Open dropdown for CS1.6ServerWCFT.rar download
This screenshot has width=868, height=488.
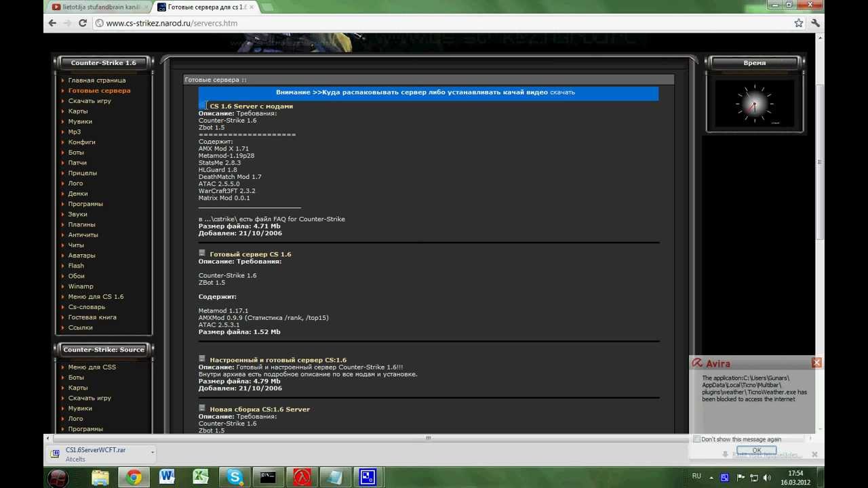click(153, 452)
